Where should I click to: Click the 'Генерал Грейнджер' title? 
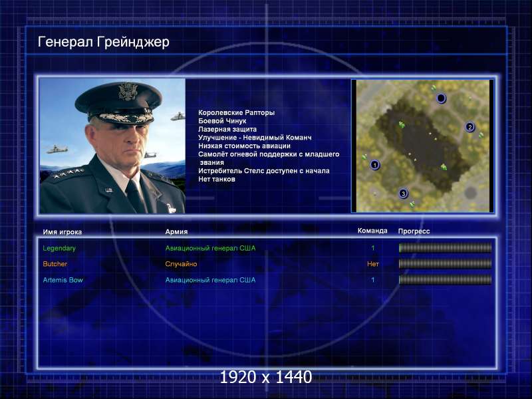click(104, 42)
